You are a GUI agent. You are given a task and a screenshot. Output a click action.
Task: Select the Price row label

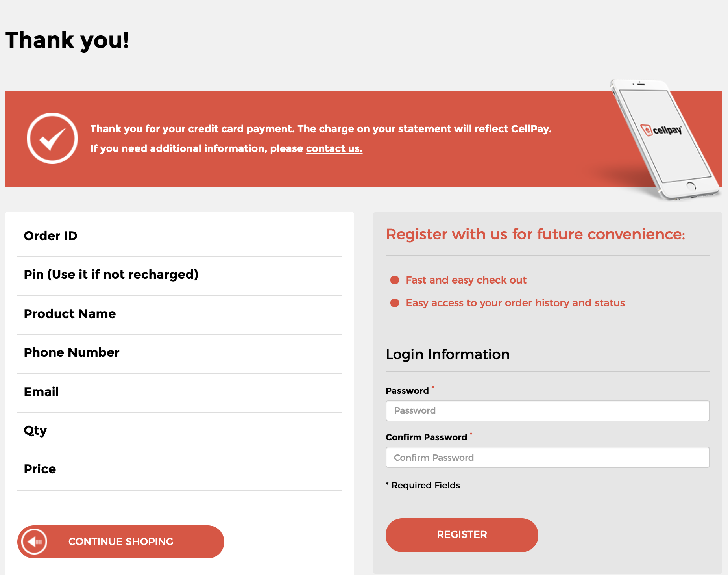tap(40, 469)
